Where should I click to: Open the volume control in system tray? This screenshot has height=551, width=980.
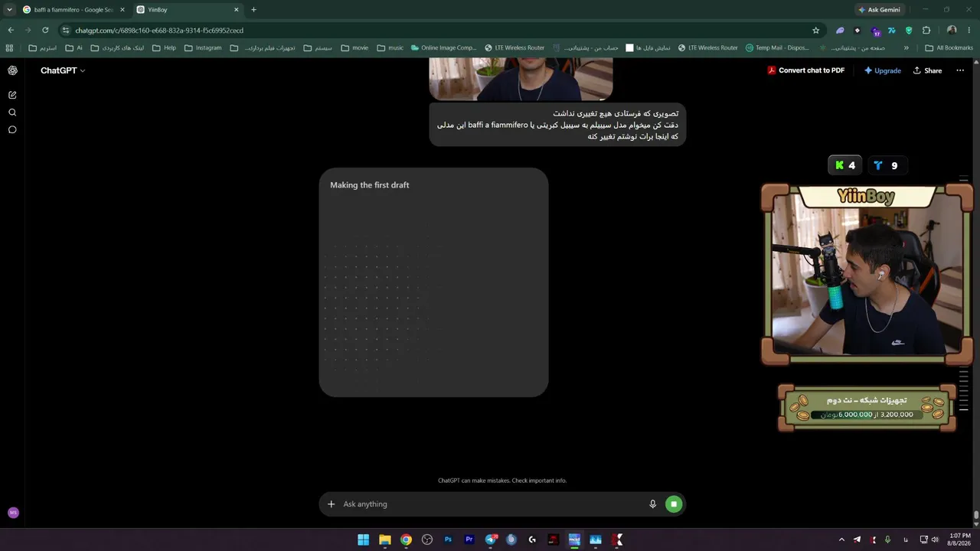point(935,540)
